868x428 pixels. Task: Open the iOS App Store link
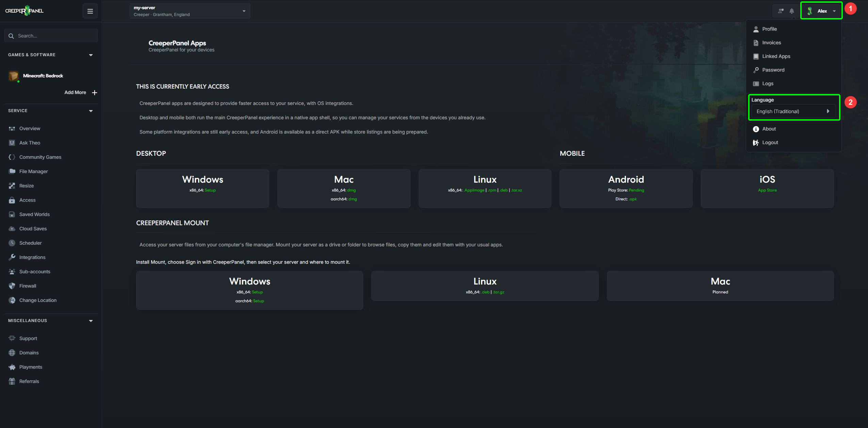pyautogui.click(x=767, y=190)
